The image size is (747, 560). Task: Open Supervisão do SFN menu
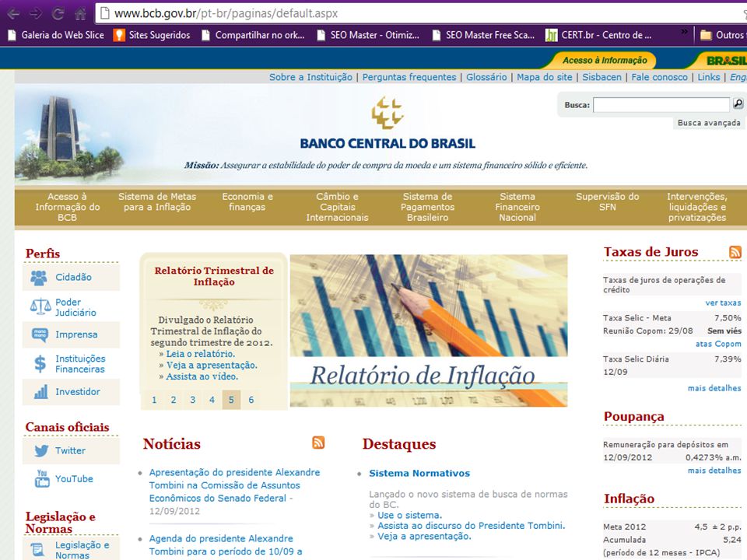click(608, 202)
